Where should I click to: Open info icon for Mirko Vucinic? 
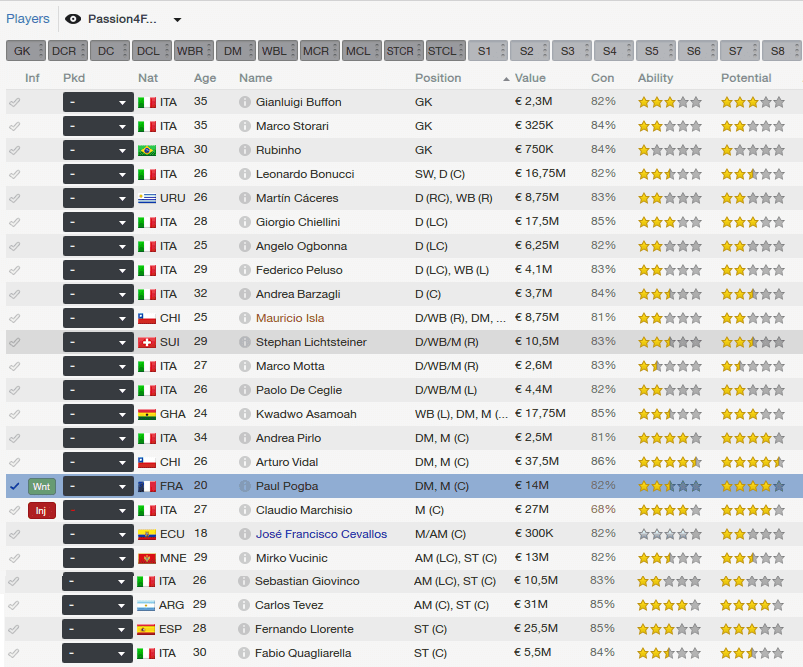tap(245, 558)
